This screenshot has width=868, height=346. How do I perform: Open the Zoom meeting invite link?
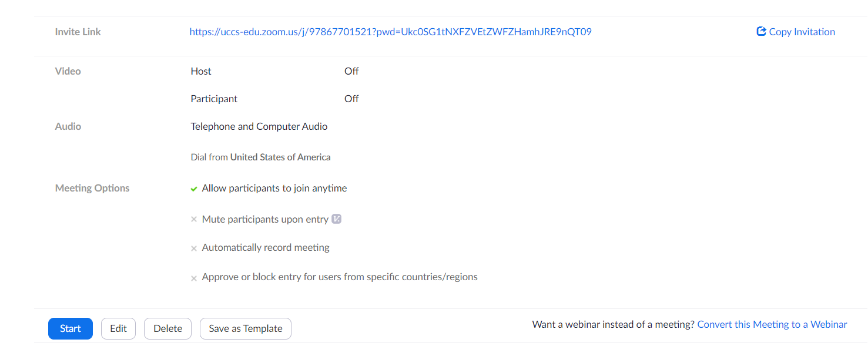tap(390, 32)
